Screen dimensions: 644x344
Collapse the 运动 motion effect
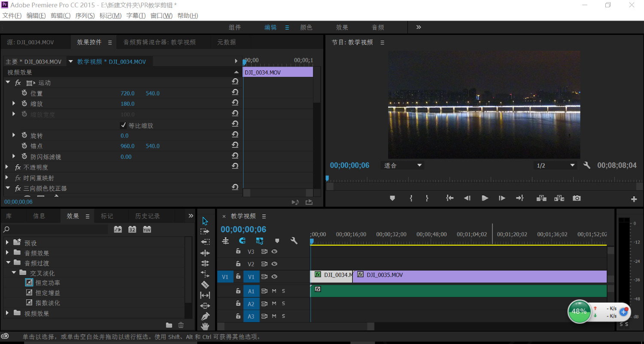[8, 82]
